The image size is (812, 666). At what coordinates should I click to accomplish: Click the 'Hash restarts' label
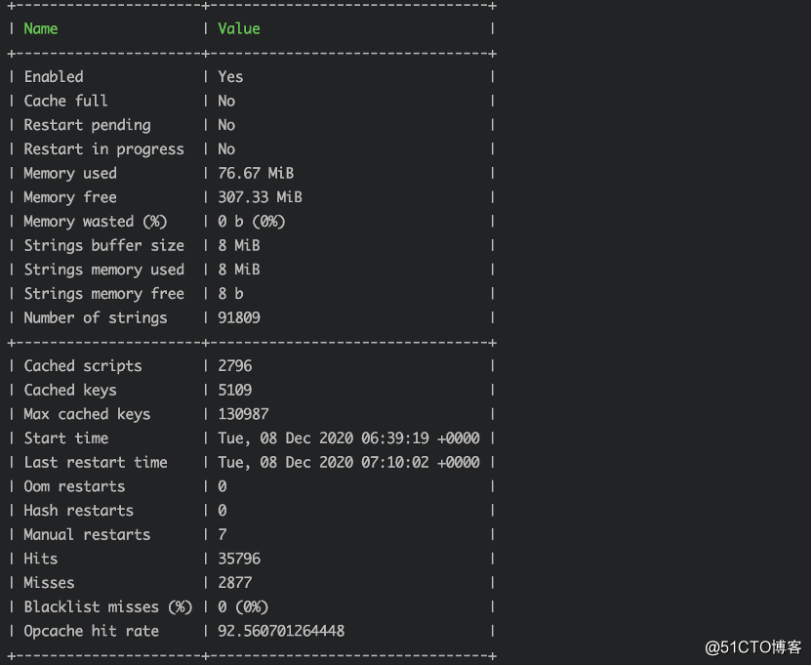pos(78,511)
